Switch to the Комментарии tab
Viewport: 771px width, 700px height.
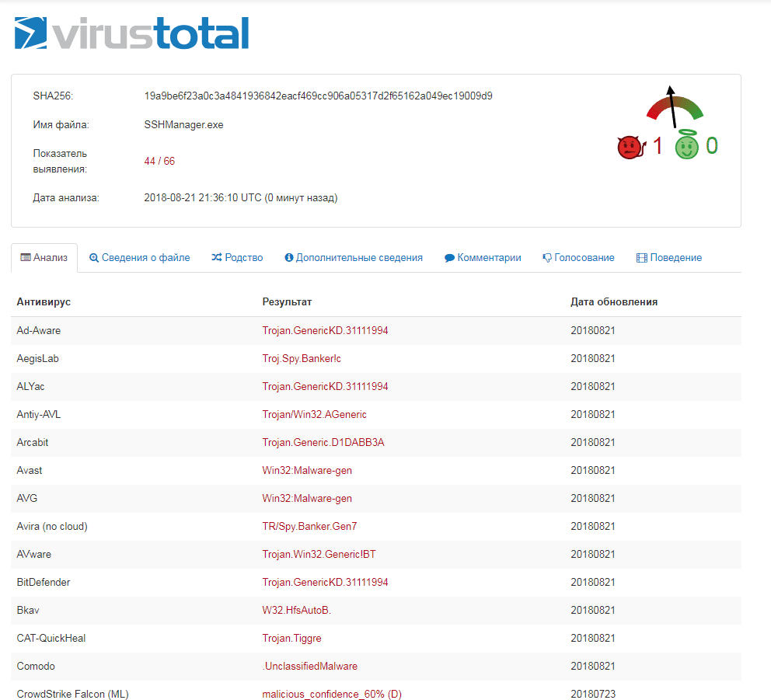(483, 258)
